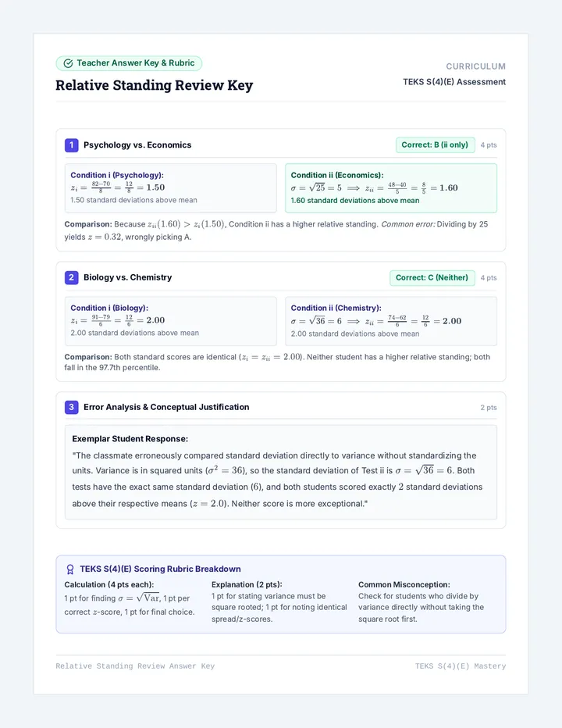Click the 'CURRICULUM' label

point(475,66)
